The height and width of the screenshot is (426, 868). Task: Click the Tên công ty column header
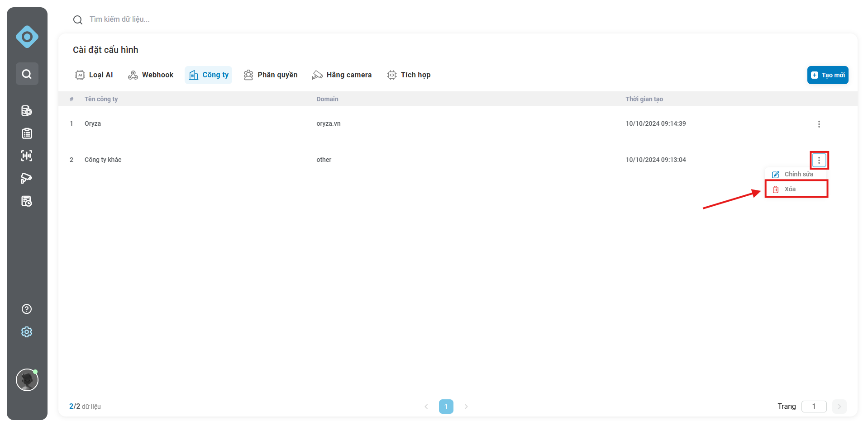pos(101,99)
